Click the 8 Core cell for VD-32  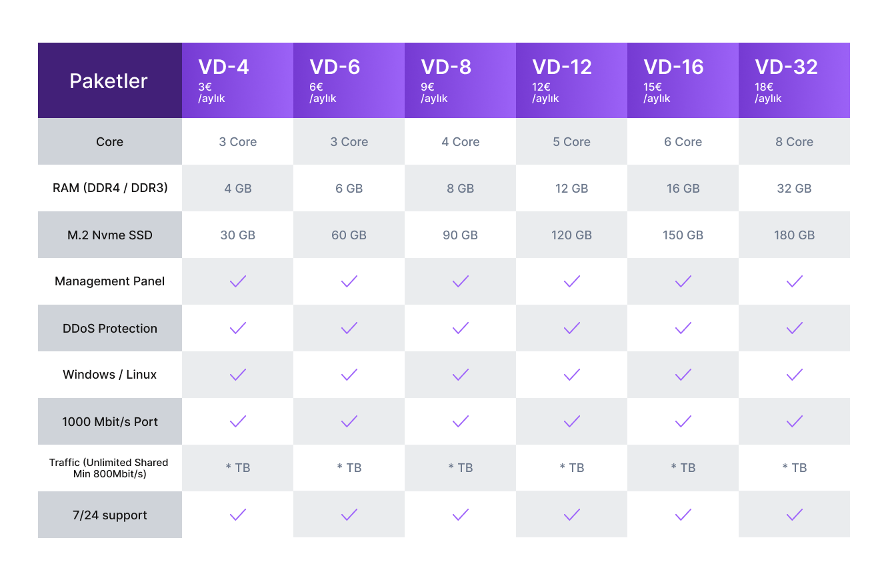[794, 141]
